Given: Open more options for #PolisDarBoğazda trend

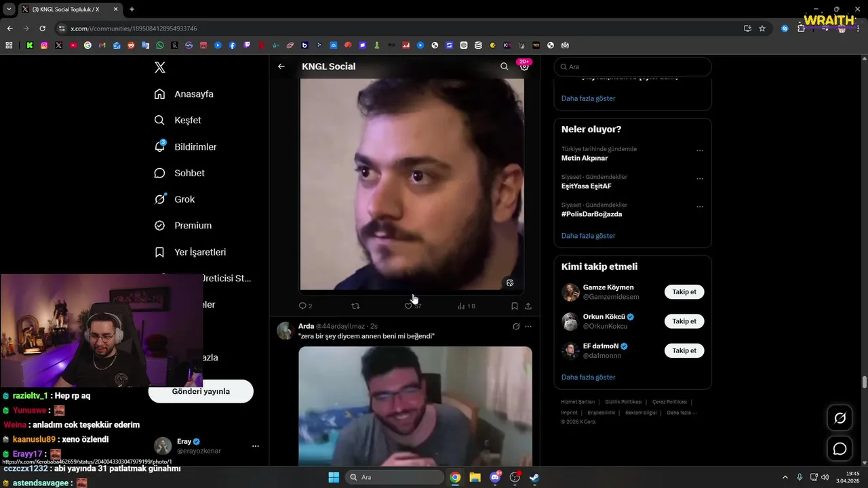Looking at the screenshot, I should [x=700, y=206].
